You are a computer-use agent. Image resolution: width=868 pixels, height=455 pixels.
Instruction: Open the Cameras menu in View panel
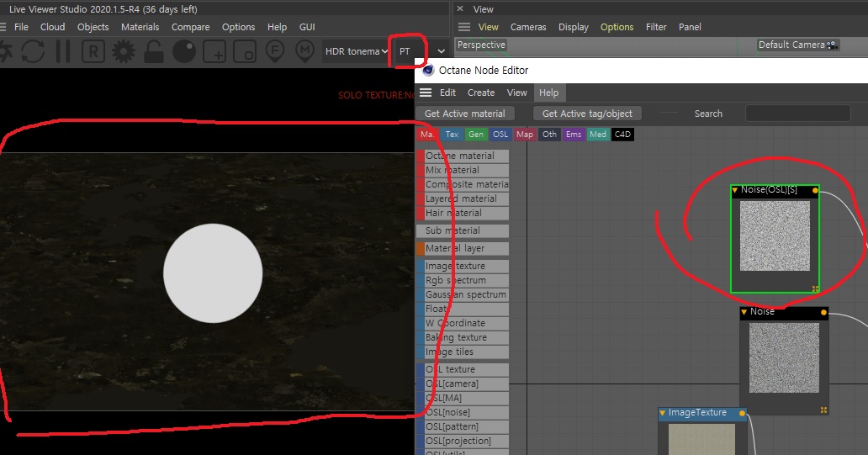tap(528, 27)
